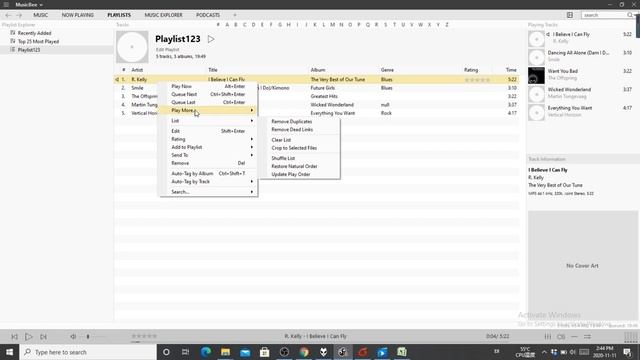Sort tracks by Artist column header

click(x=137, y=70)
